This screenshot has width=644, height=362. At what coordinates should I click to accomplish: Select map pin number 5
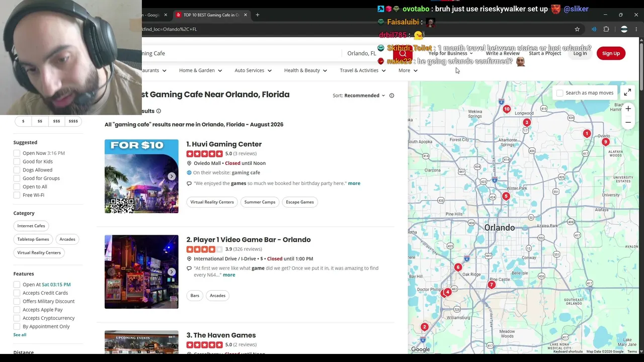click(506, 196)
